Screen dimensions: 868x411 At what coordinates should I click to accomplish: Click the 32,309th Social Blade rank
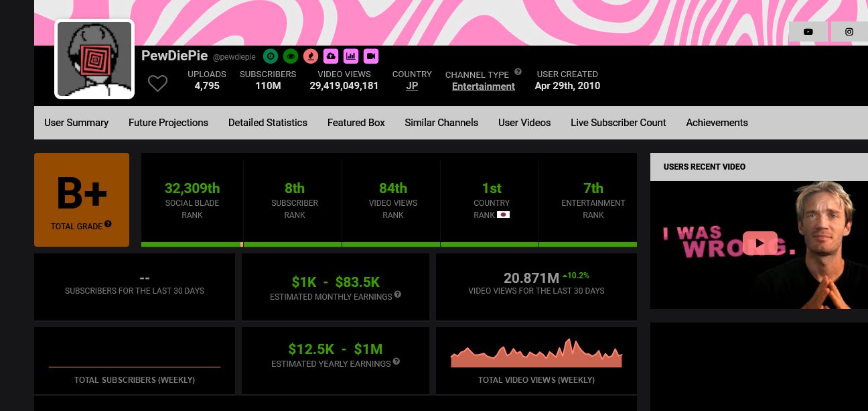point(192,188)
